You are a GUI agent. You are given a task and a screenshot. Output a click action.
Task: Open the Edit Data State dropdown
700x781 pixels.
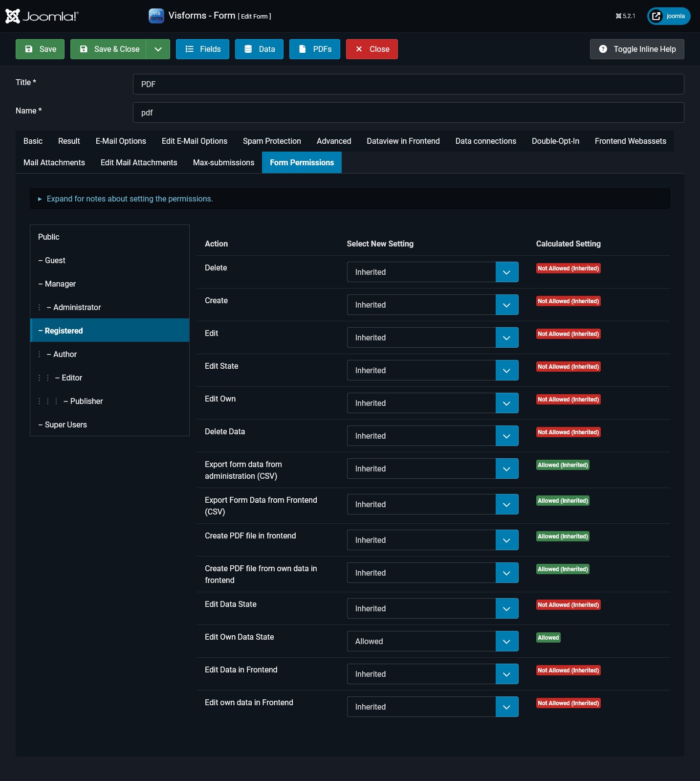click(433, 608)
